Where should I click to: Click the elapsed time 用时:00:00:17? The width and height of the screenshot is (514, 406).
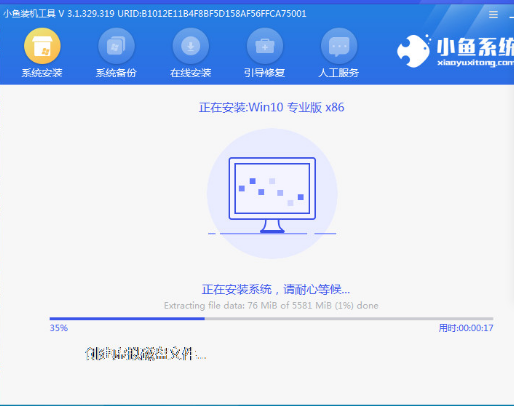tap(466, 328)
